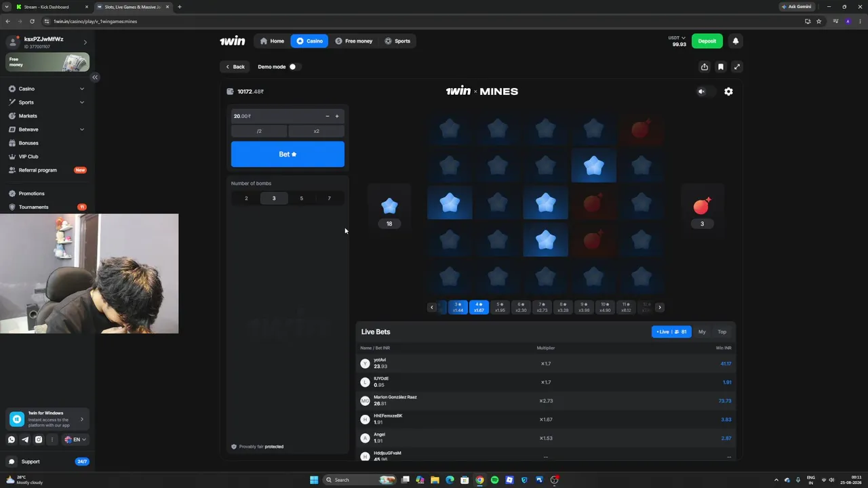
Task: Click the Deposit button
Action: (x=707, y=41)
